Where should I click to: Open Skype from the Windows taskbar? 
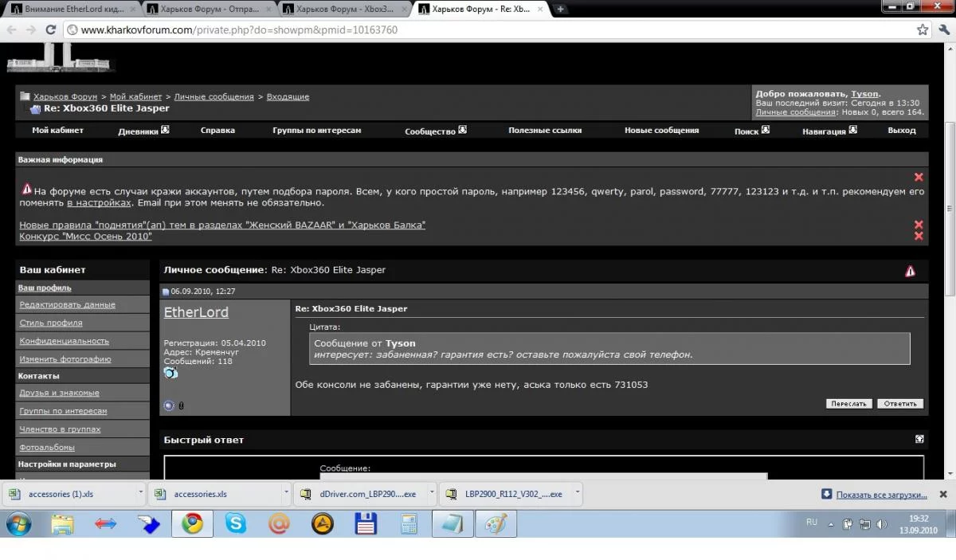point(235,523)
